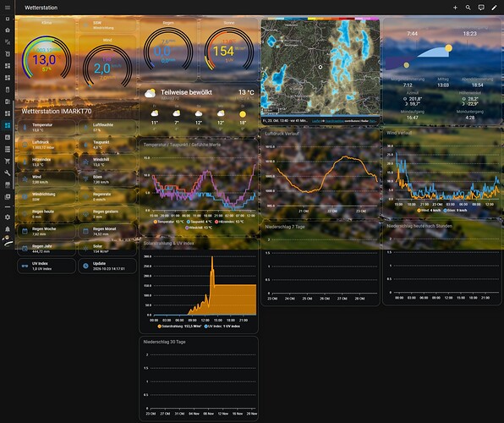Open the Luftdruck entity card
Screen dimensions: 504x423
(x=47, y=145)
